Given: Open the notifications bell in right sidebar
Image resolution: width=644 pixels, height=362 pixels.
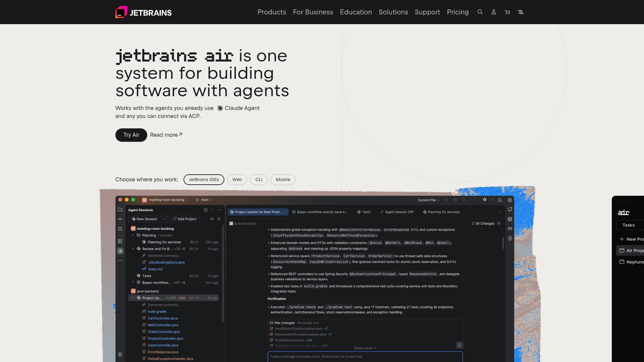Looking at the screenshot, I should (x=510, y=209).
